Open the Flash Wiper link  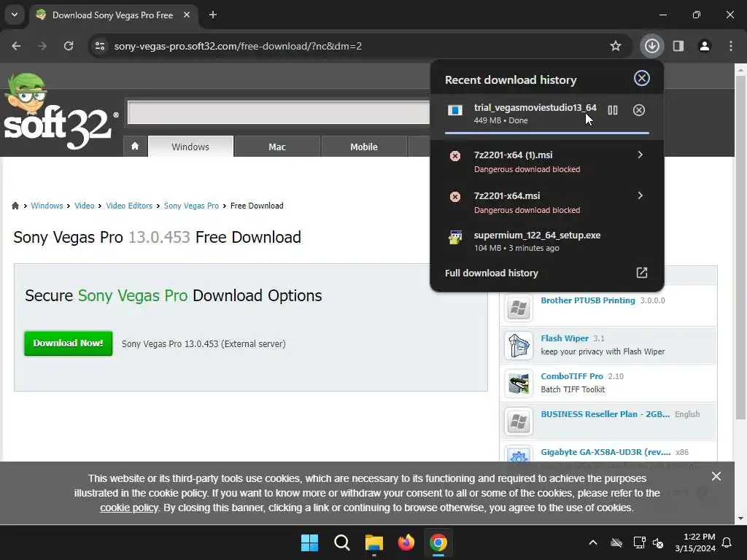(x=565, y=338)
